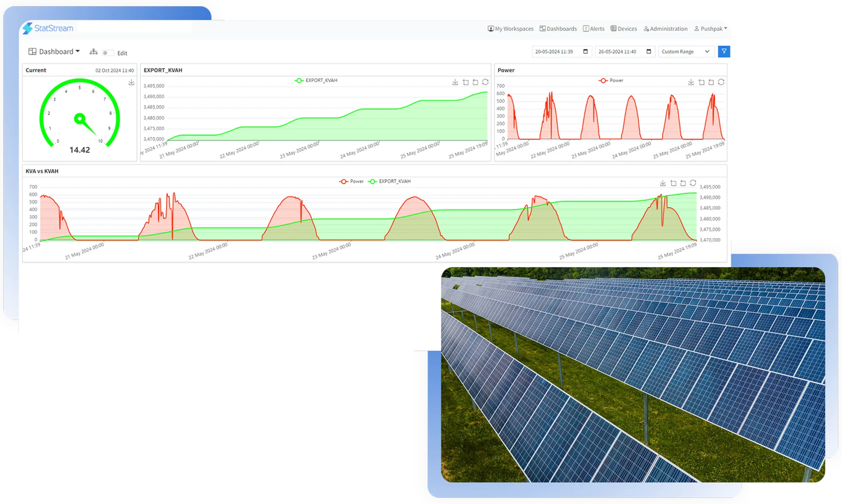Viewport: 842px width, 504px height.
Task: Click the gauge value 14.42
Action: pos(80,150)
